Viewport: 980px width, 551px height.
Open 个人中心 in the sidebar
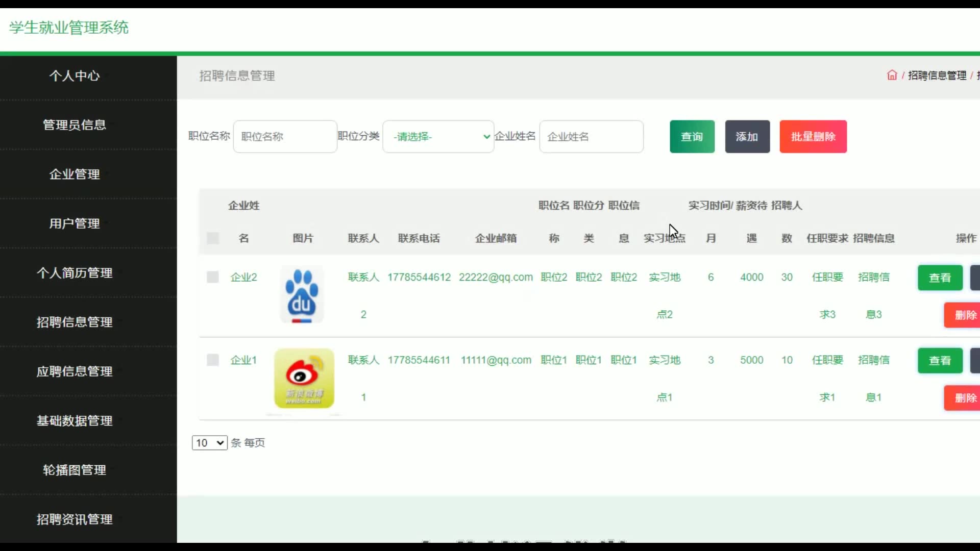[x=75, y=76]
